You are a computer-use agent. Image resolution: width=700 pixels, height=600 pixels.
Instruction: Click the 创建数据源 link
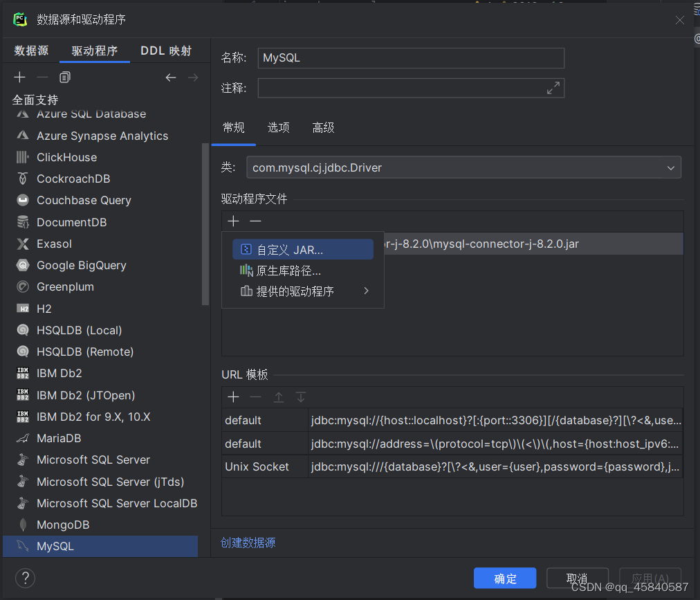point(248,543)
